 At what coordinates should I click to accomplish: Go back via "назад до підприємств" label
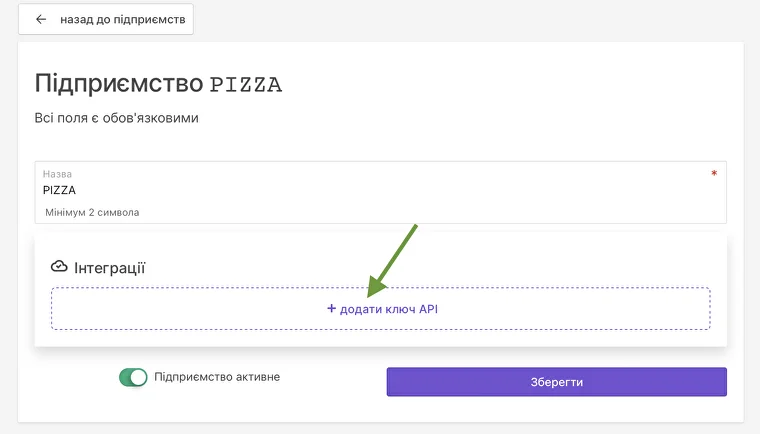tap(122, 19)
